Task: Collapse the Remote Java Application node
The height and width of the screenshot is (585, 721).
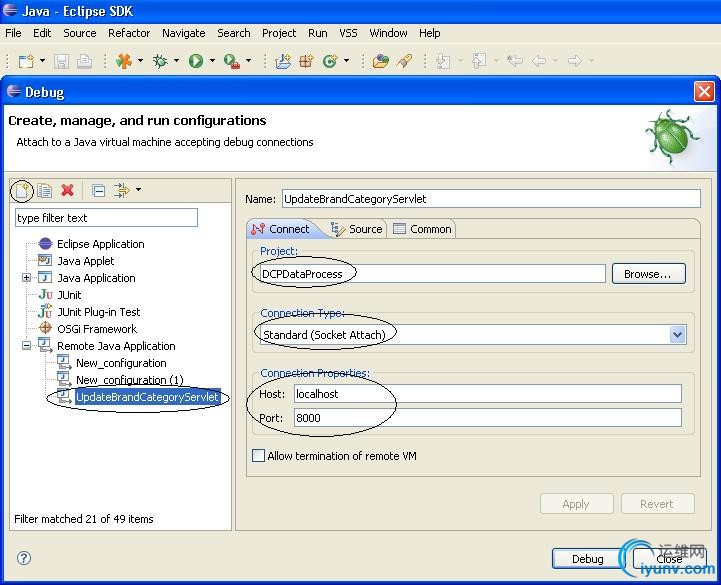Action: pyautogui.click(x=26, y=345)
